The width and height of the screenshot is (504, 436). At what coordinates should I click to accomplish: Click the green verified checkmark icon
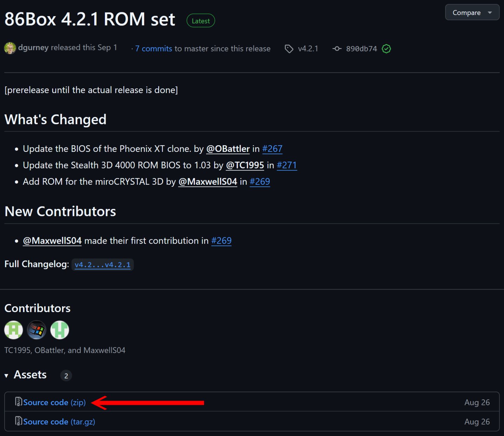coord(386,49)
